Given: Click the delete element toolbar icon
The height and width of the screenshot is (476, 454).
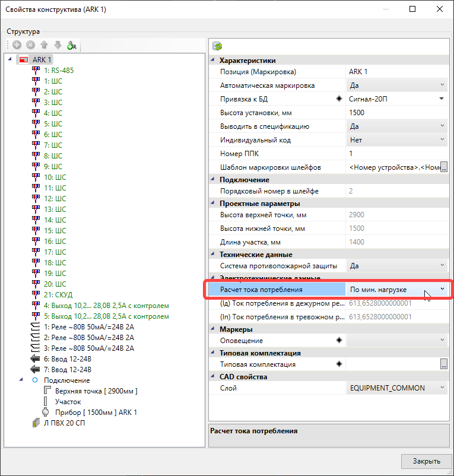Looking at the screenshot, I should [30, 45].
